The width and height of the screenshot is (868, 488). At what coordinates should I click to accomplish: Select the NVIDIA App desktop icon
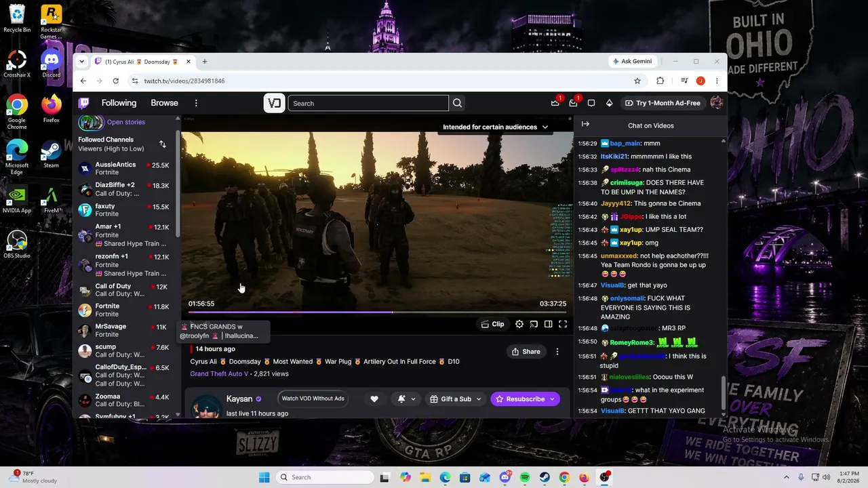(17, 201)
